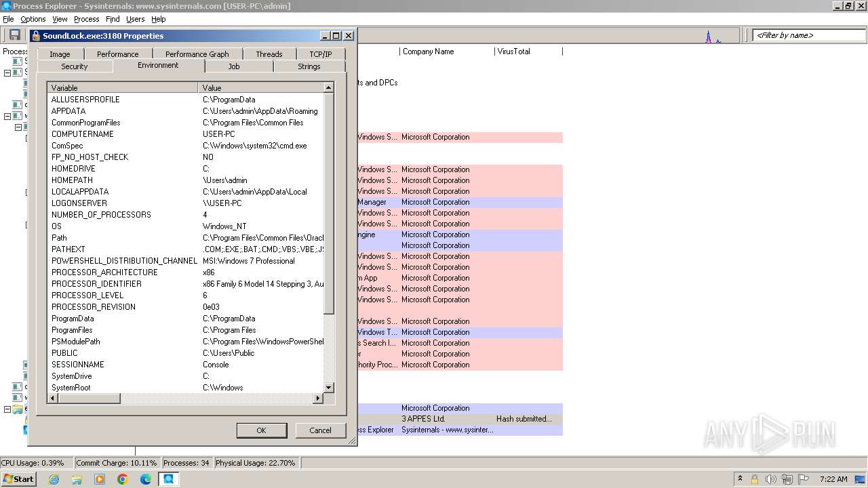Click the horizontal scrollbar thumb of the variable list
Screen dimensions: 868x488
click(90, 399)
